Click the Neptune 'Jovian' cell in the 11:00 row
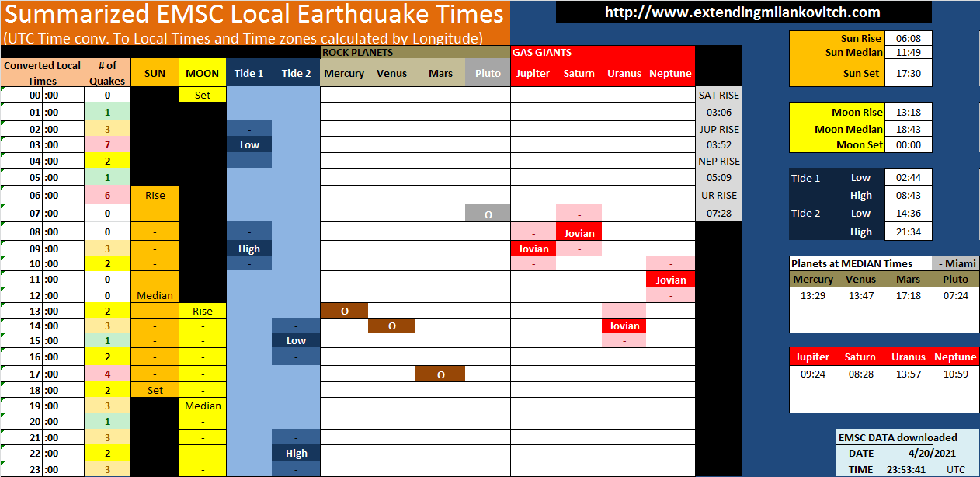Viewport: 980px width, 477px height. point(670,279)
